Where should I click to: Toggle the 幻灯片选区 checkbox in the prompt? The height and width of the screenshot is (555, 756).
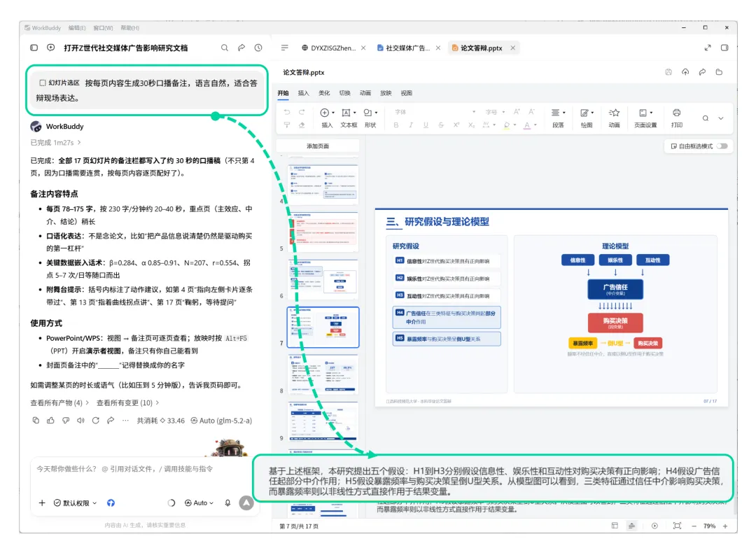tap(43, 83)
